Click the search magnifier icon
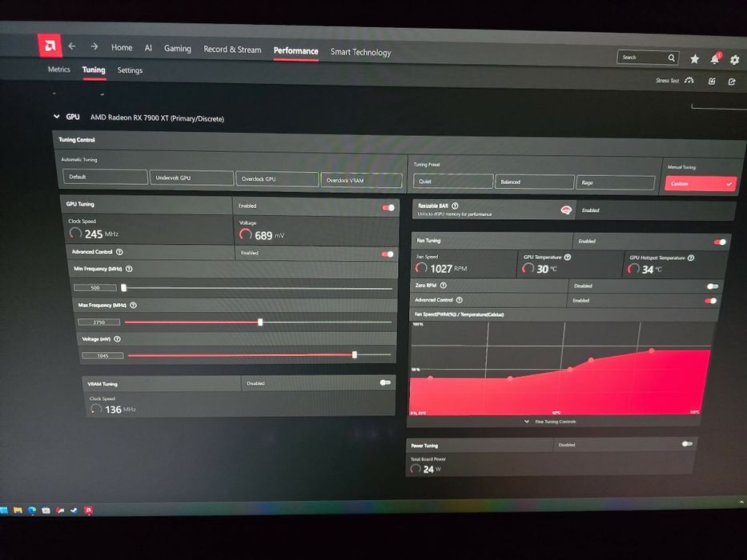Viewport: 747px width, 560px height. (x=671, y=58)
